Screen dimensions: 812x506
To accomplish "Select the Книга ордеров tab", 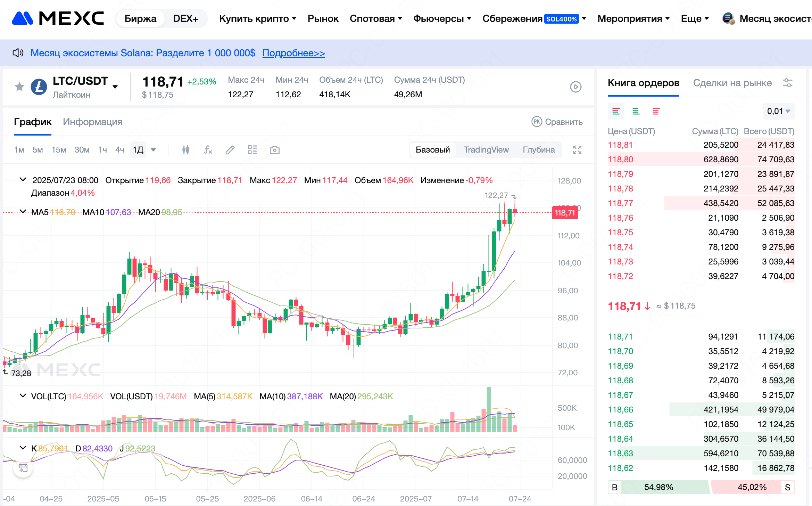I will pyautogui.click(x=643, y=83).
